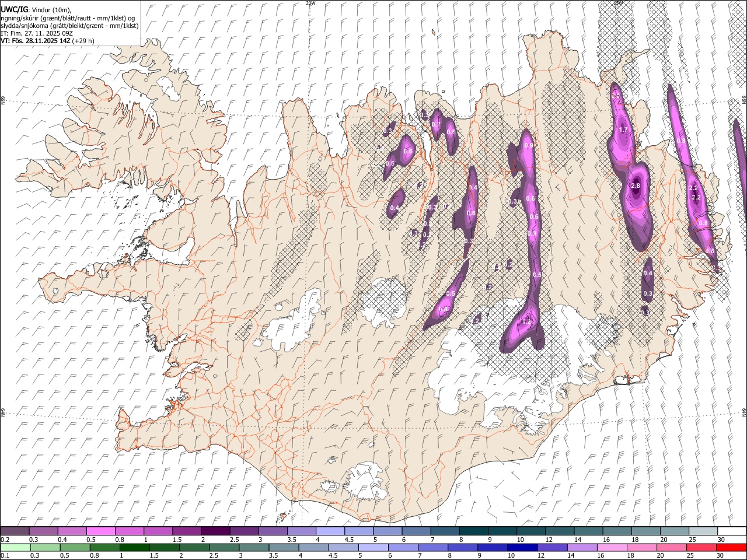
Task: Click the 'rigning/skúrir' legend description line
Action: 68,18
